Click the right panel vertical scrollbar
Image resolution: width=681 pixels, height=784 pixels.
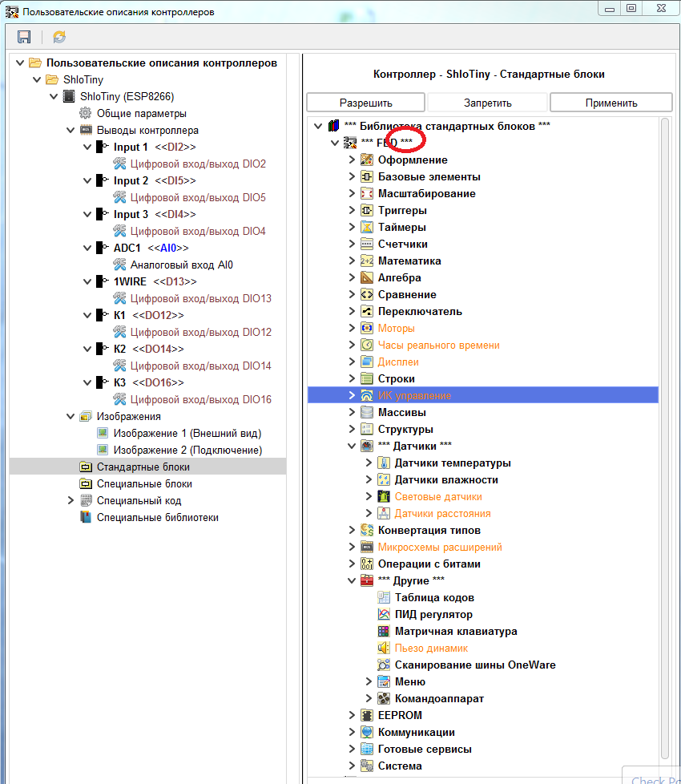click(664, 440)
